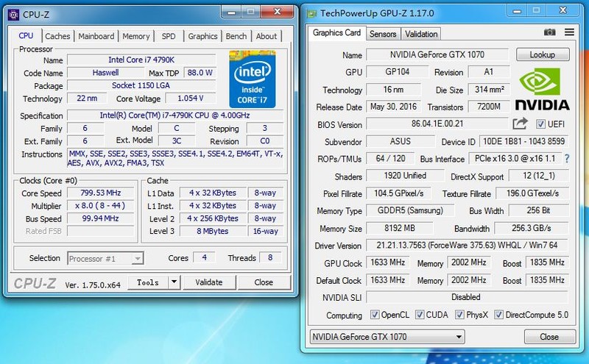Select the Graphics Card tab in GPU-Z
The height and width of the screenshot is (364, 589).
(336, 32)
